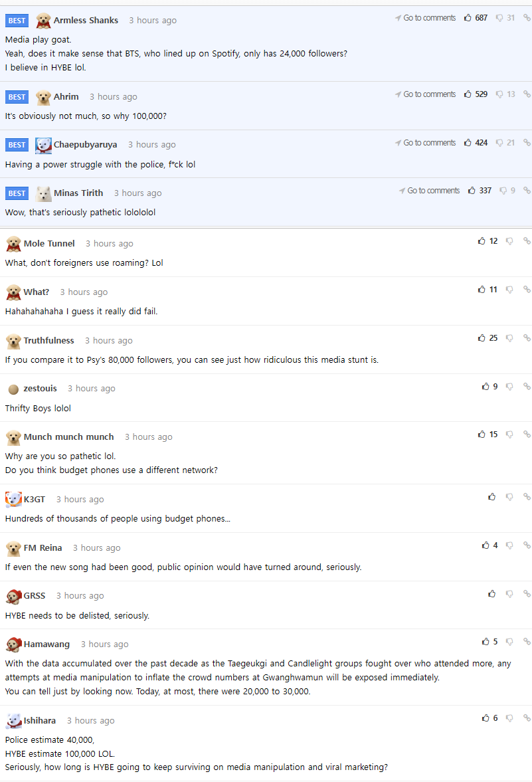The width and height of the screenshot is (532, 782).
Task: Open Chaepubyaruya's username
Action: [85, 145]
